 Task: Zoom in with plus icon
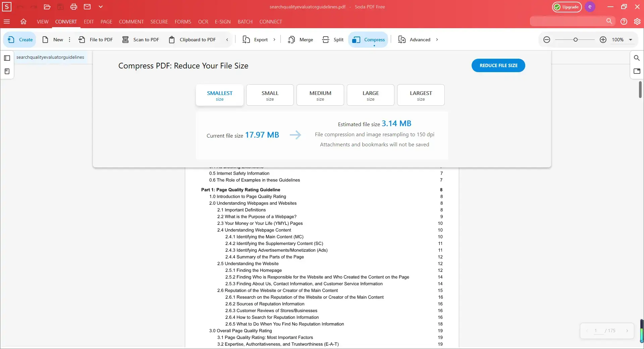coord(603,40)
